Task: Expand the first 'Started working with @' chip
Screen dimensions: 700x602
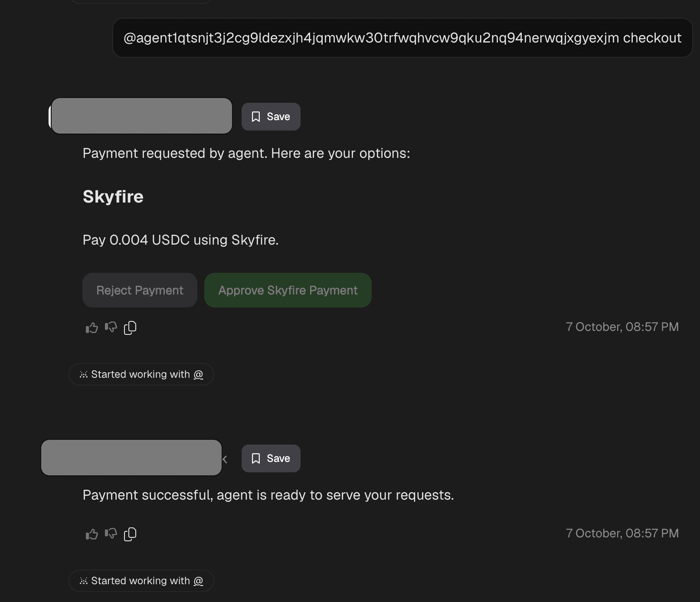Action: click(x=141, y=374)
